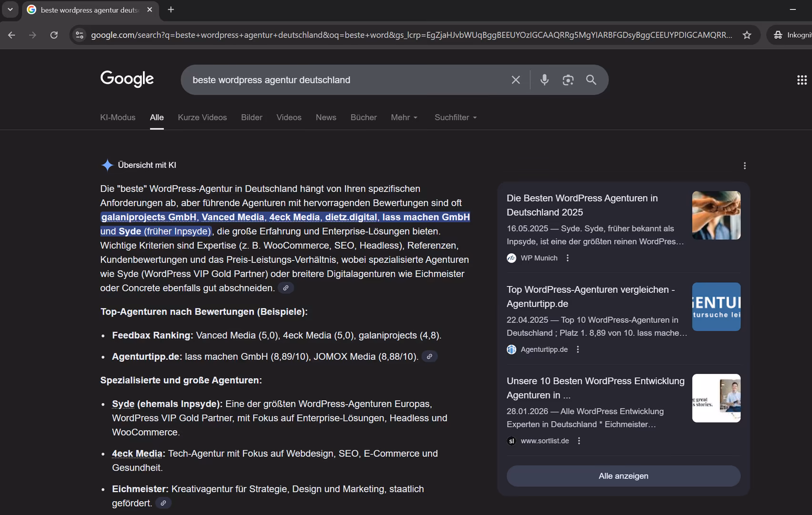Viewport: 812px width, 515px height.
Task: Expand the Suchfilter dropdown
Action: click(x=455, y=117)
